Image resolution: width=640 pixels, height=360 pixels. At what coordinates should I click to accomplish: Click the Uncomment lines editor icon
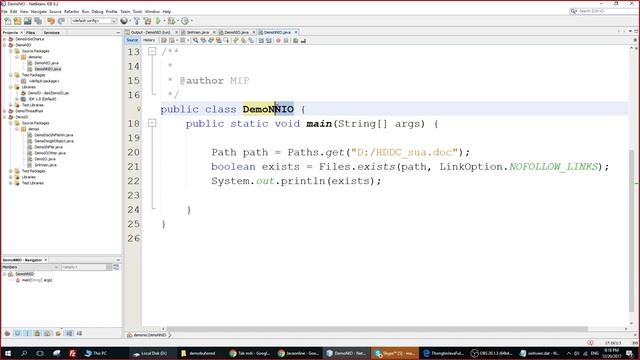click(x=303, y=40)
